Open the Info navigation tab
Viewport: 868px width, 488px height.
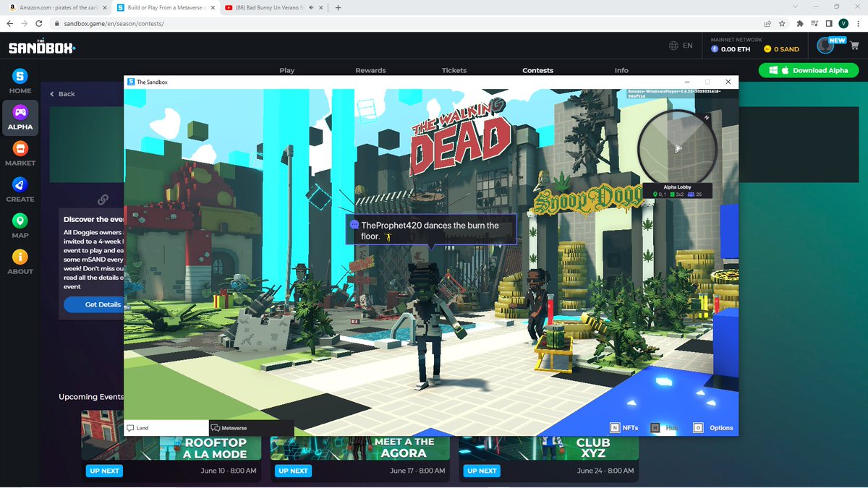[621, 70]
